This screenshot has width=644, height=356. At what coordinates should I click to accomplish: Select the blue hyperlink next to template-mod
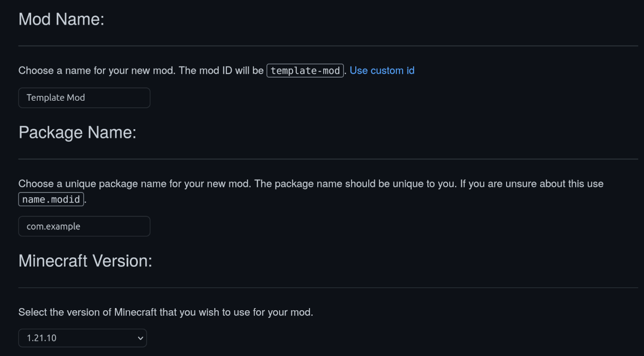382,70
